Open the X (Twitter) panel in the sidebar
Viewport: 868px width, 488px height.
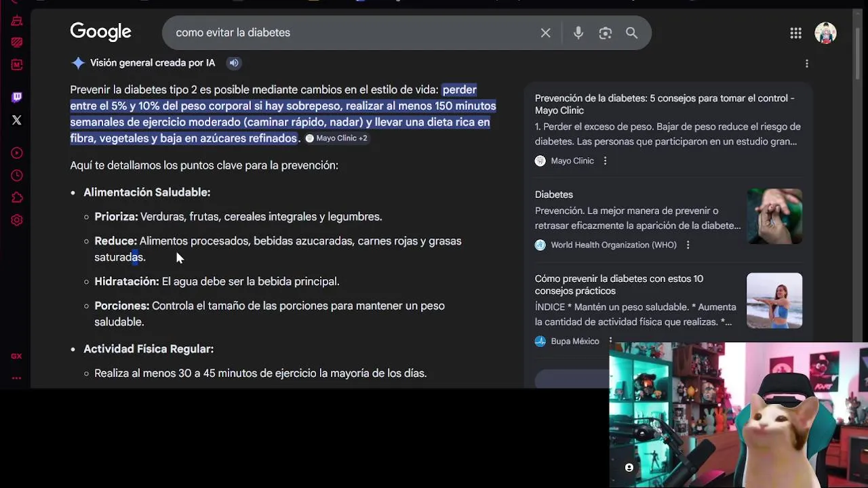(17, 120)
